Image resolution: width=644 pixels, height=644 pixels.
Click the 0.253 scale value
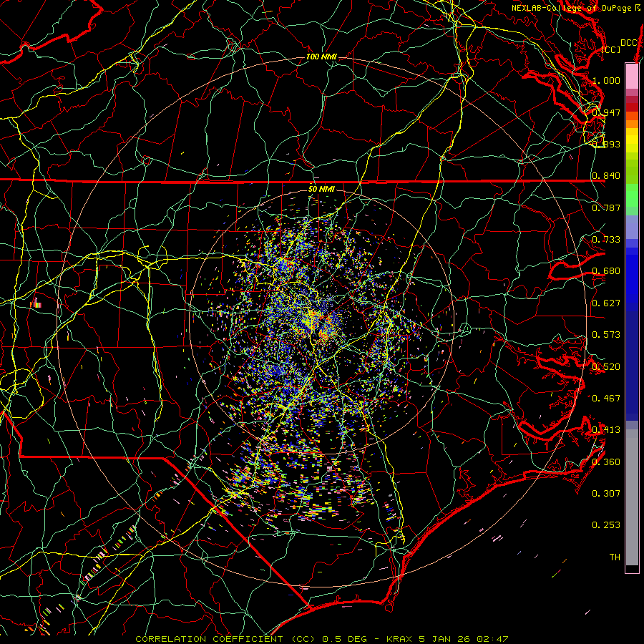click(x=606, y=525)
